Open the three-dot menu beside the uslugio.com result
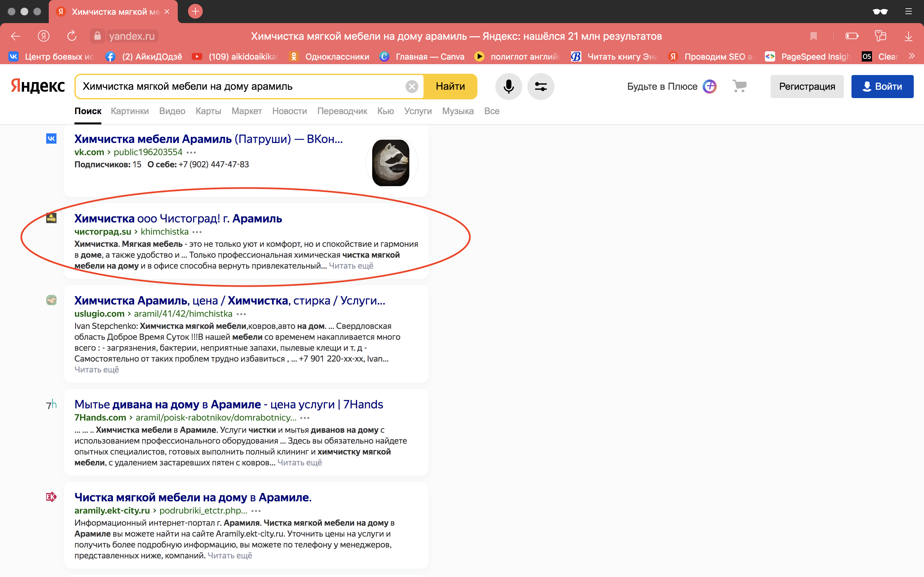Viewport: 924px width, 577px height. [x=241, y=314]
